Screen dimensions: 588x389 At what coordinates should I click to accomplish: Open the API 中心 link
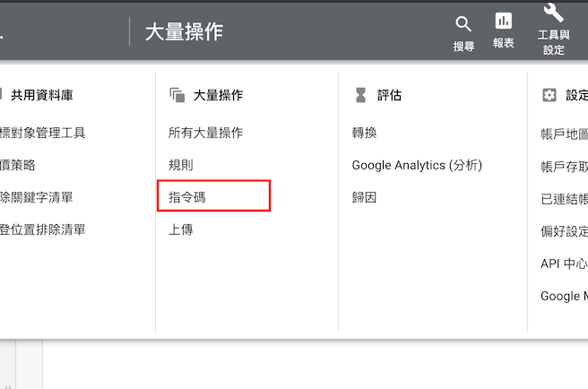564,264
